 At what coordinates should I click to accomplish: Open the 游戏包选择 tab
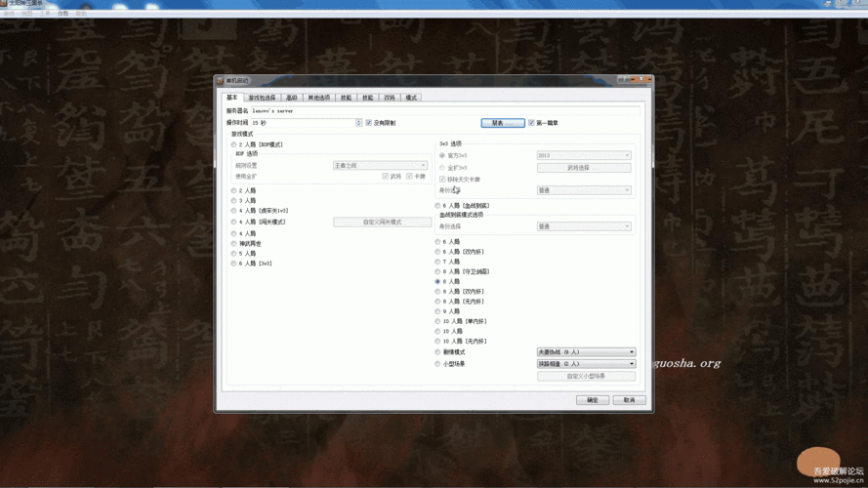point(262,98)
